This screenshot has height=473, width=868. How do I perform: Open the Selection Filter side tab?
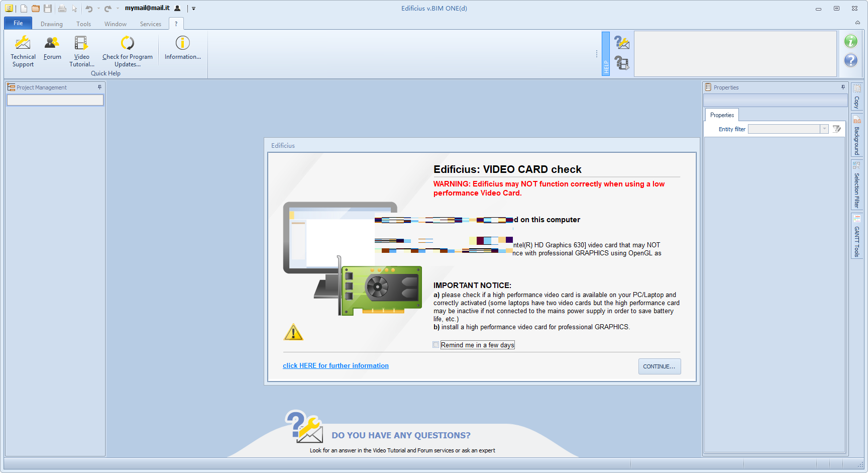tap(857, 184)
